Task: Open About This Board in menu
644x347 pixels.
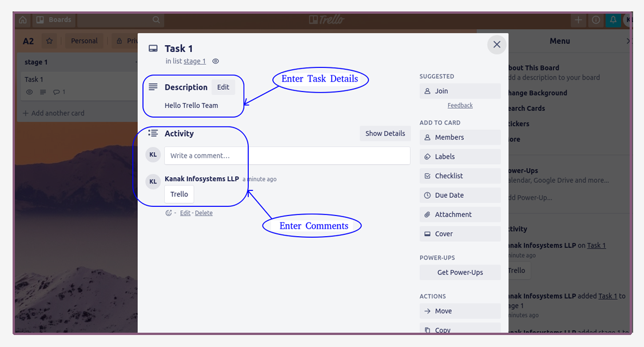Action: (534, 68)
